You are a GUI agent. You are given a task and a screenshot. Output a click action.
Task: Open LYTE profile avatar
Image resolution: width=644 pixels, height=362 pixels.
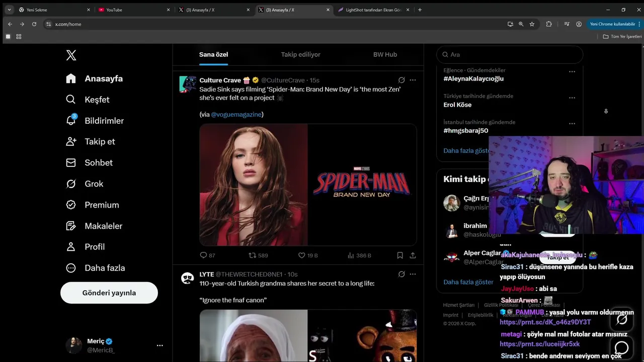188,278
